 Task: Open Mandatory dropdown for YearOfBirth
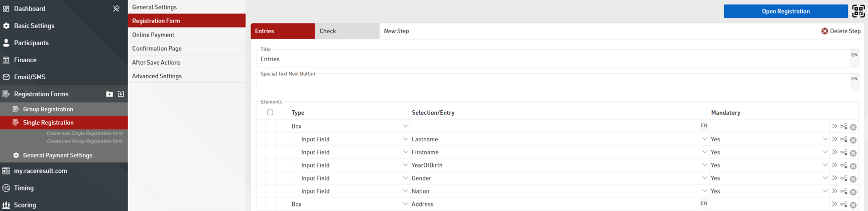tap(825, 165)
